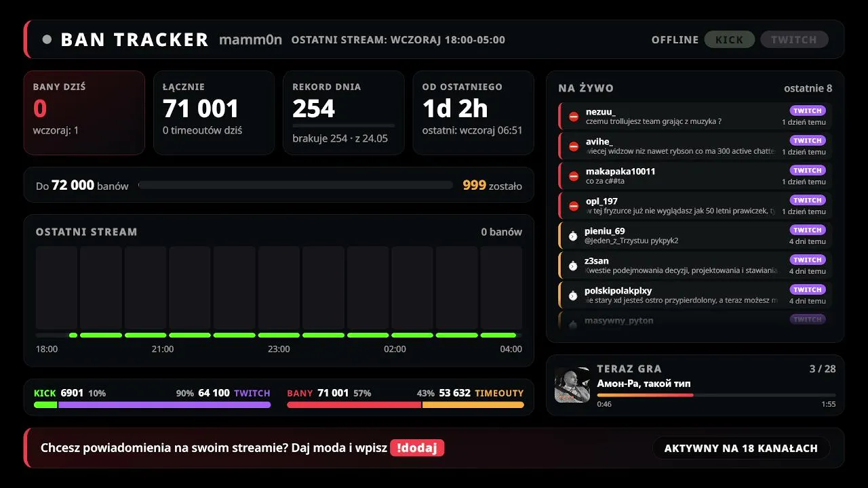Click the Kick versus Twitch ratio bar
Image resolution: width=868 pixels, height=488 pixels.
tap(152, 405)
